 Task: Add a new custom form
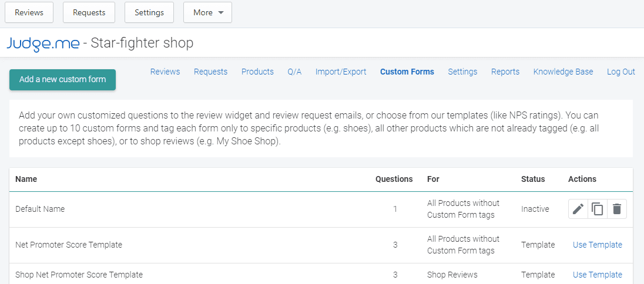(x=62, y=80)
